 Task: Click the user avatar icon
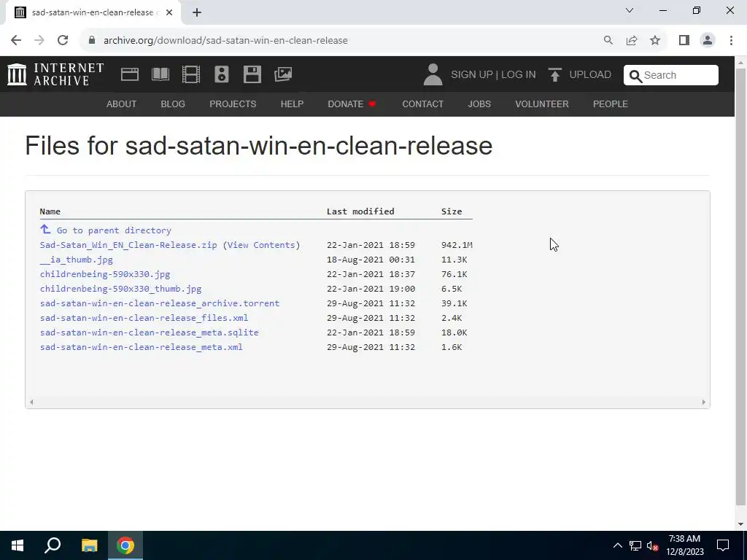tap(433, 75)
